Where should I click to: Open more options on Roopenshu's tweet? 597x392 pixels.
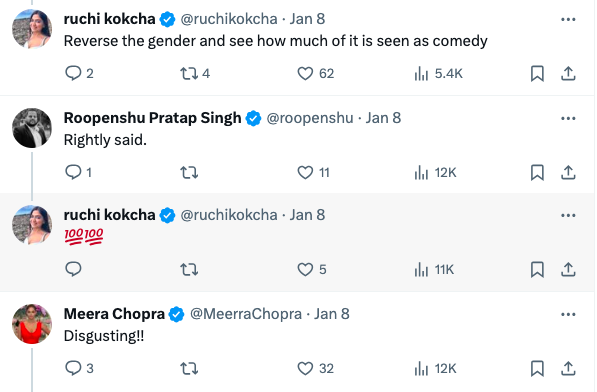(568, 118)
